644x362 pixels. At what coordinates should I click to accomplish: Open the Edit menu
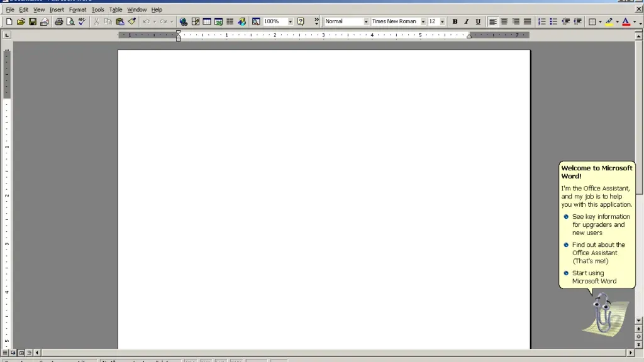tap(23, 9)
